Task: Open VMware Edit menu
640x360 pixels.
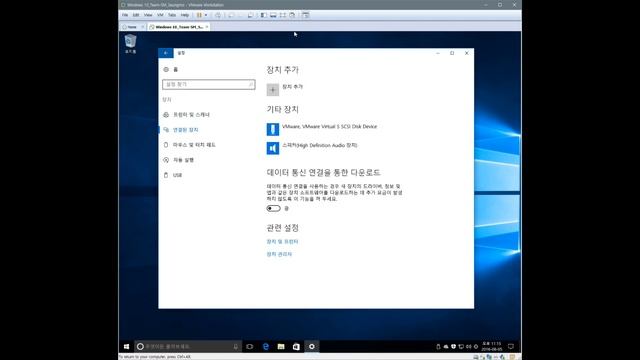Action: 136,15
